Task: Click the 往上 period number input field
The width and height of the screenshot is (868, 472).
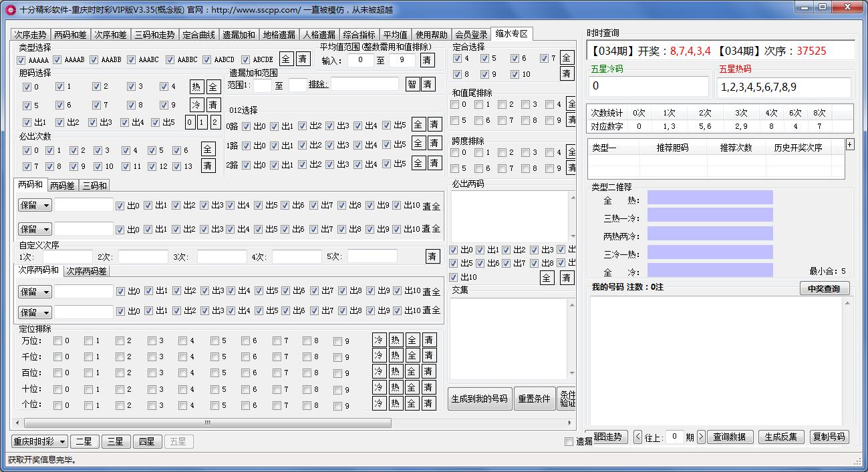Action: click(674, 437)
